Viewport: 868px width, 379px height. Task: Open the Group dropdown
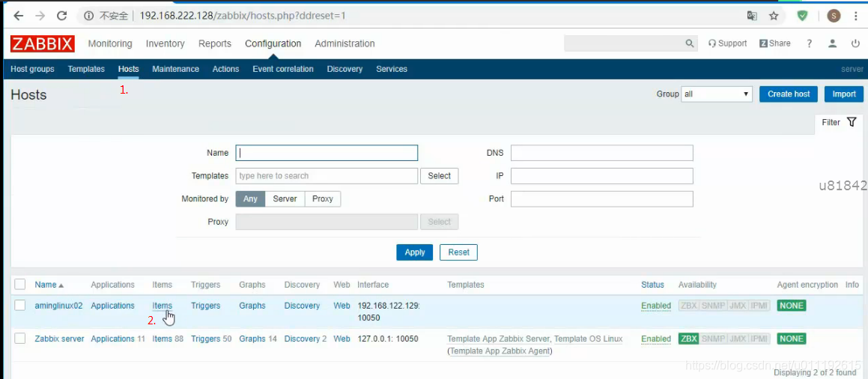coord(717,94)
